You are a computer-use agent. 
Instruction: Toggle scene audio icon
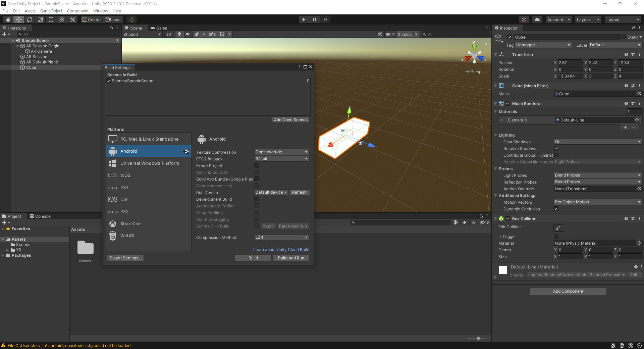(x=188, y=34)
